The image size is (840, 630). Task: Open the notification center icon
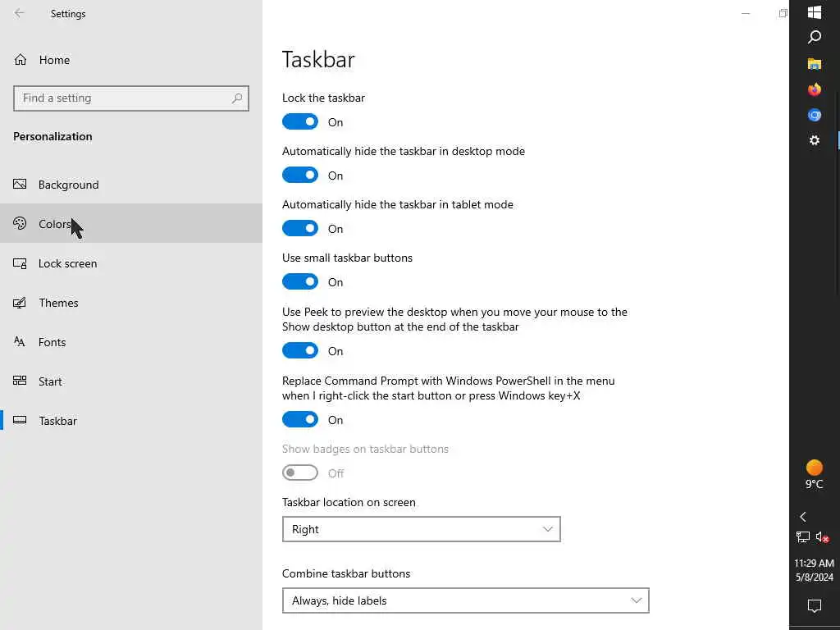815,606
